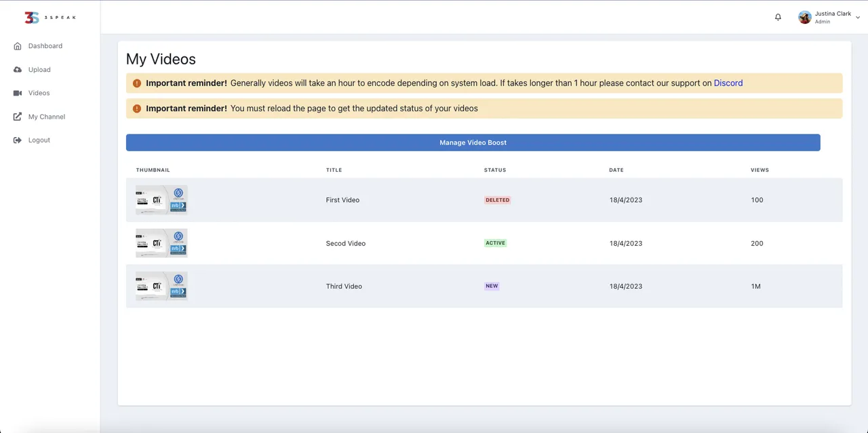Click the "Secod Video" title
This screenshot has height=433, width=868.
point(346,244)
